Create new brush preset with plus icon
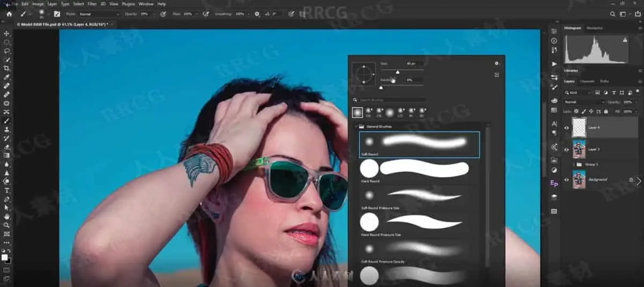 tap(497, 75)
